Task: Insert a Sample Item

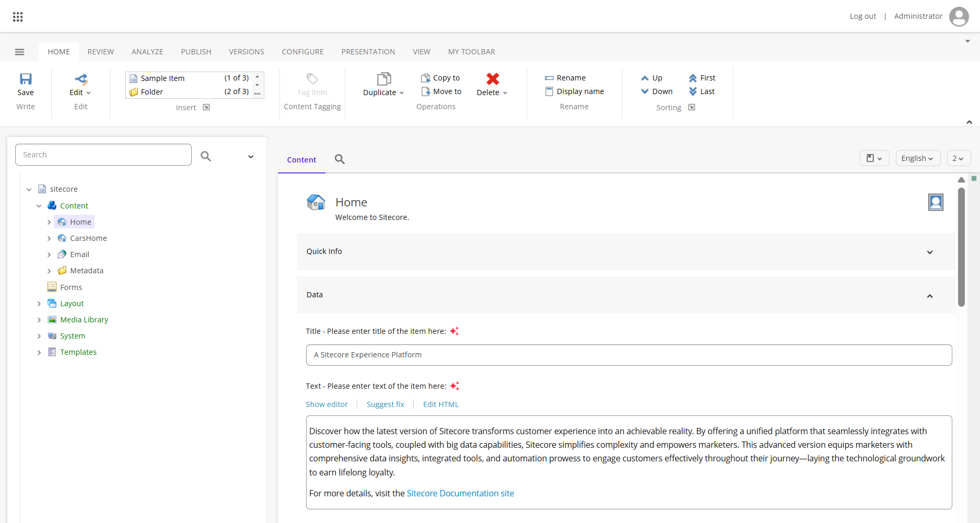Action: 189,78
